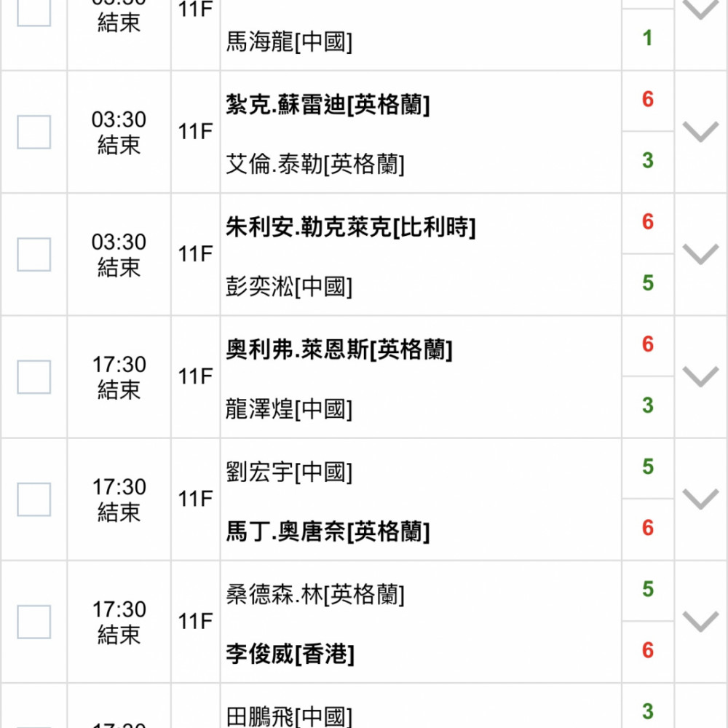Tick the checkbox for 梨克.蘇雷迪 match
728x728 pixels.
click(34, 132)
